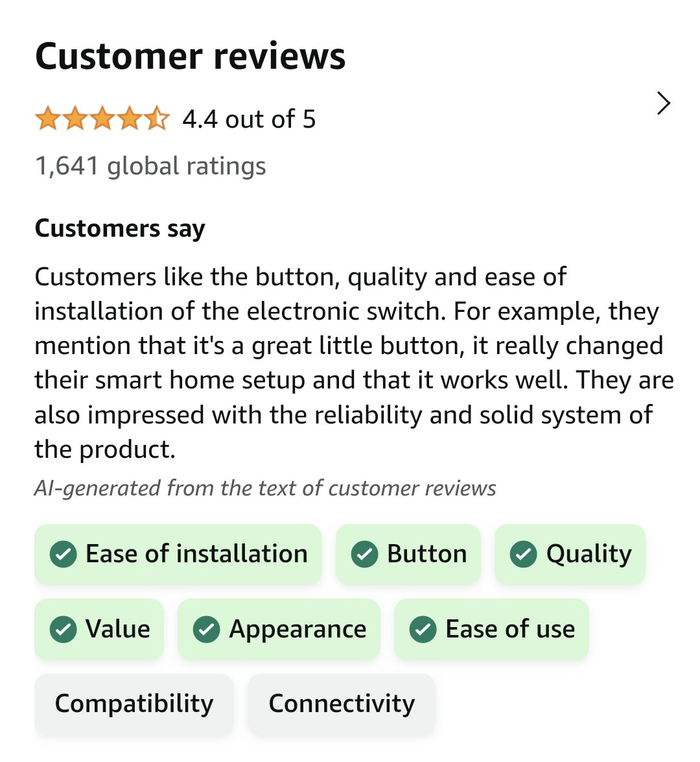This screenshot has height=762, width=700.
Task: Click the AI-generated disclaimer text
Action: point(265,488)
